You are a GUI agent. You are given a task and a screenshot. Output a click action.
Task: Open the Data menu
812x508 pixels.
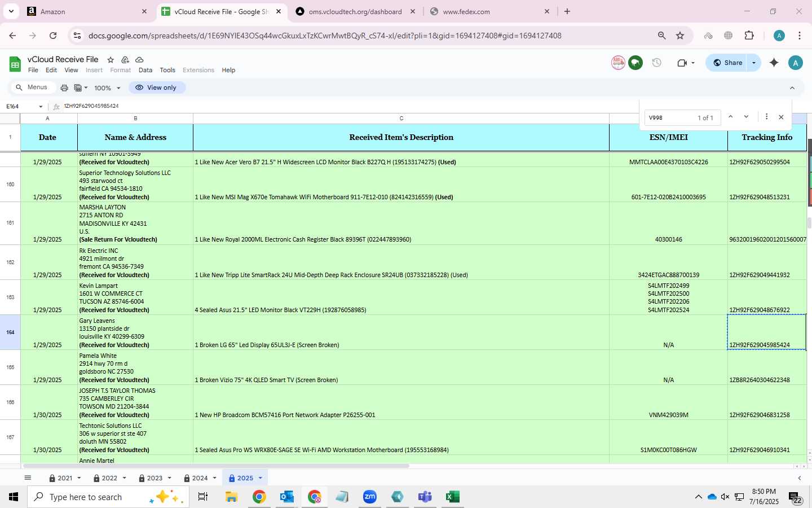[x=145, y=70]
